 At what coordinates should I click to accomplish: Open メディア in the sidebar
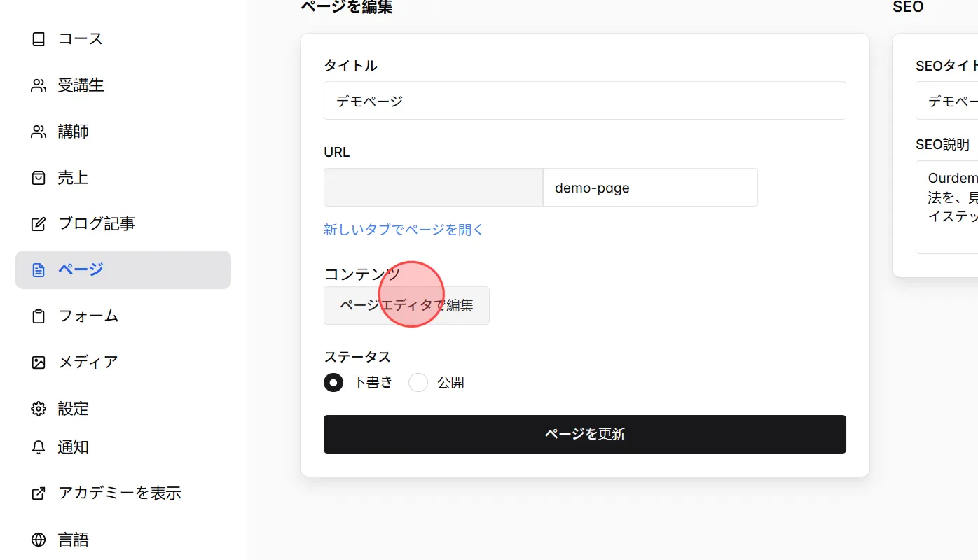point(123,363)
